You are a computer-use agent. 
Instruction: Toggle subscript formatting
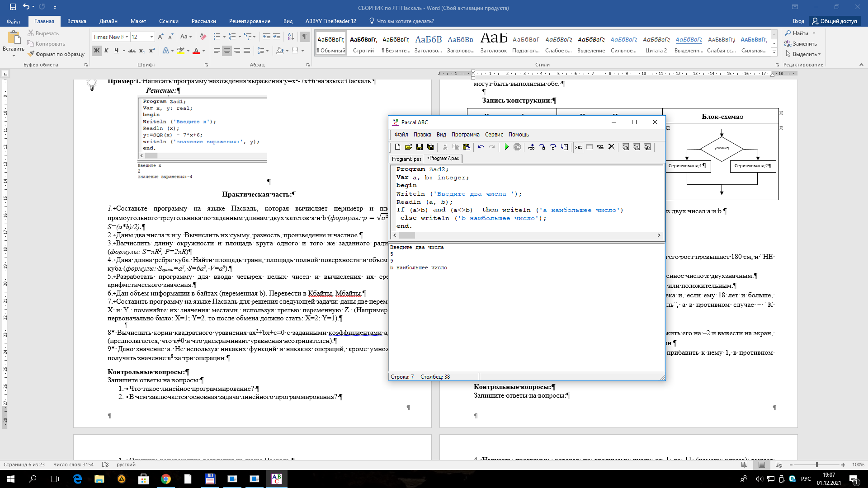point(142,51)
